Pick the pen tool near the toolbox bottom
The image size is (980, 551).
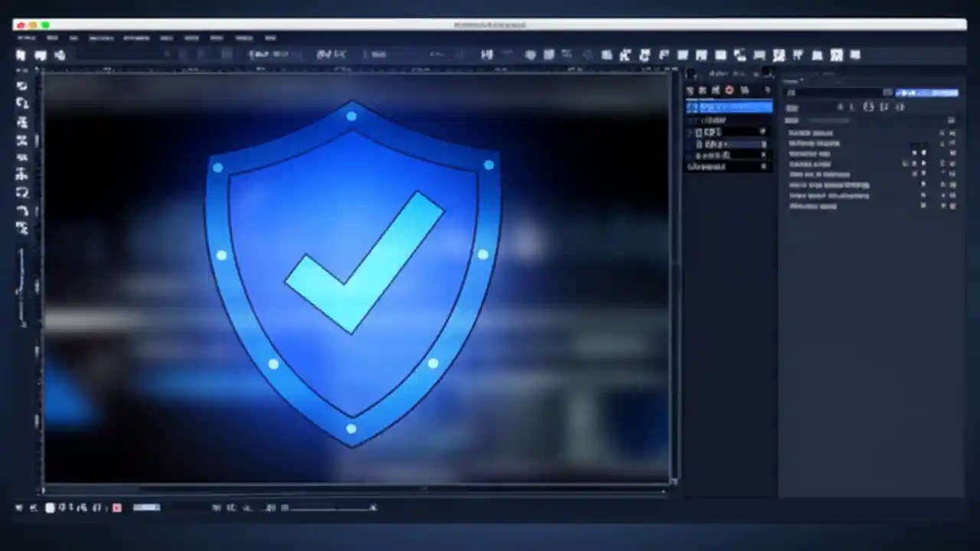point(21,213)
